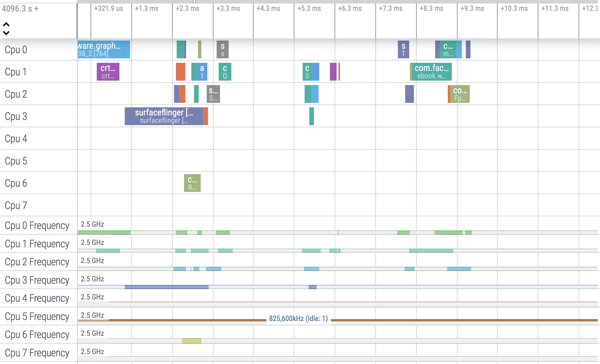Click the Cpu 0 Frequency track label
The image size is (600, 364).
pos(37,226)
